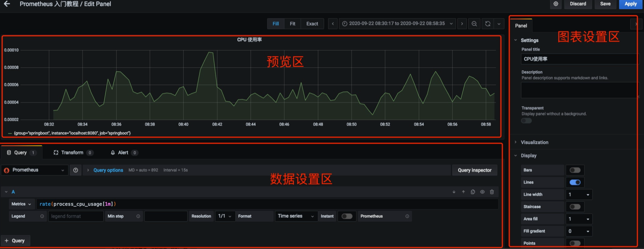
Task: Expand the Visualization section
Action: point(534,142)
